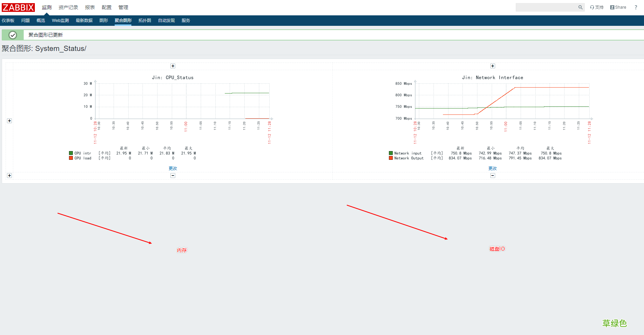Focus the top search input field
Image resolution: width=644 pixels, height=335 pixels.
coord(546,7)
